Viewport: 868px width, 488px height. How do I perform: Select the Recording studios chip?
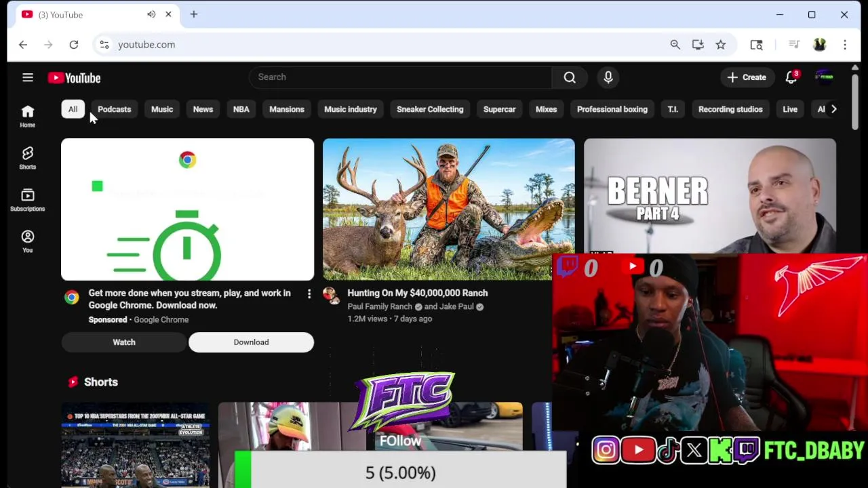(730, 109)
